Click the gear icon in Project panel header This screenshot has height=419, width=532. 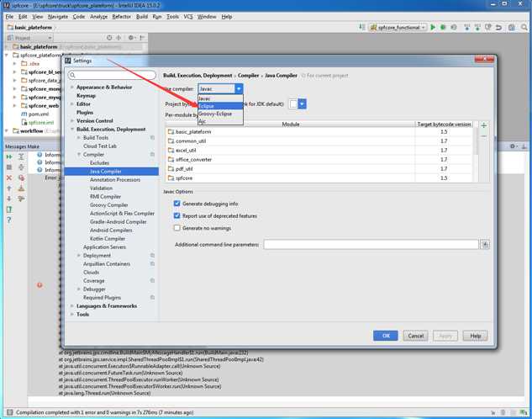pyautogui.click(x=130, y=38)
